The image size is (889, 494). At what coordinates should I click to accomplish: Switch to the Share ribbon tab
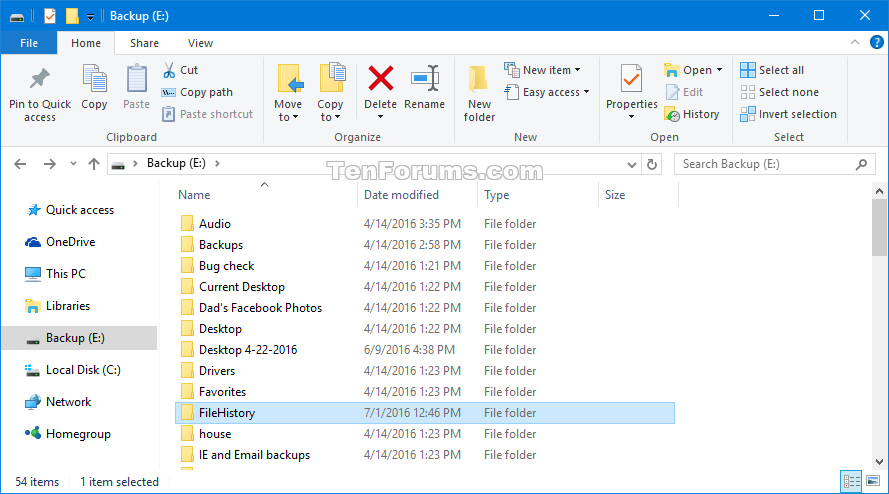click(x=144, y=43)
